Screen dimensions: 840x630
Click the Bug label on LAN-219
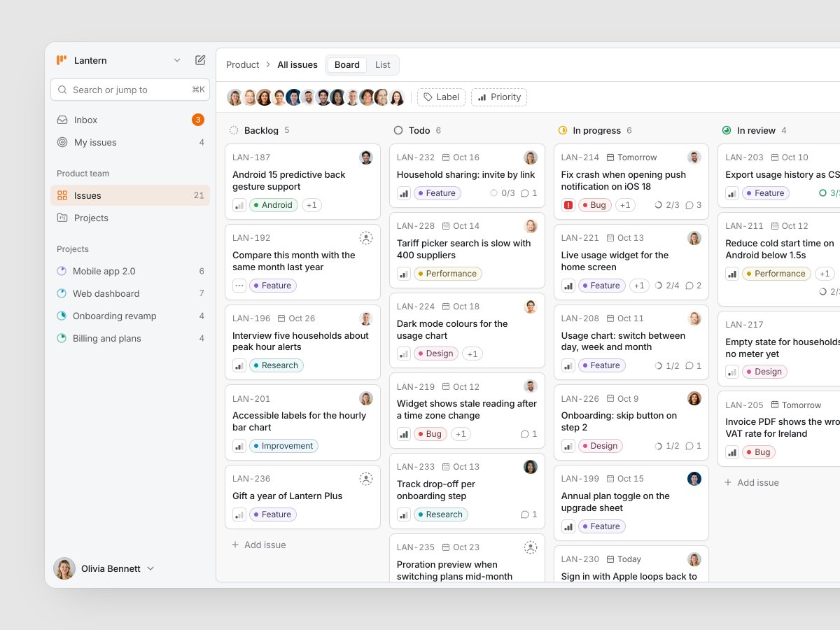tap(430, 434)
